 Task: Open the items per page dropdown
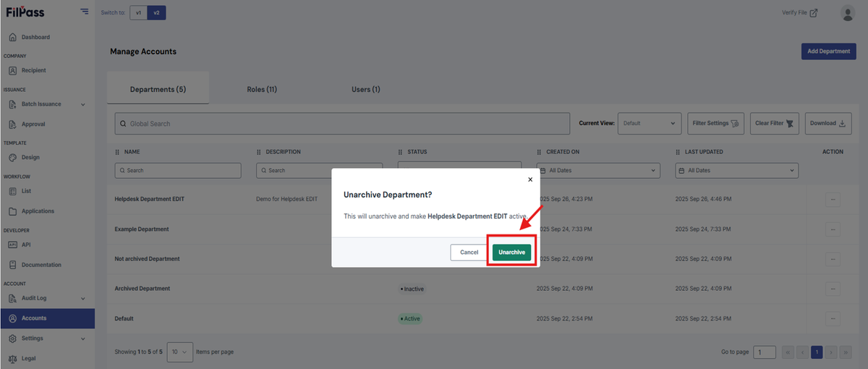click(179, 352)
